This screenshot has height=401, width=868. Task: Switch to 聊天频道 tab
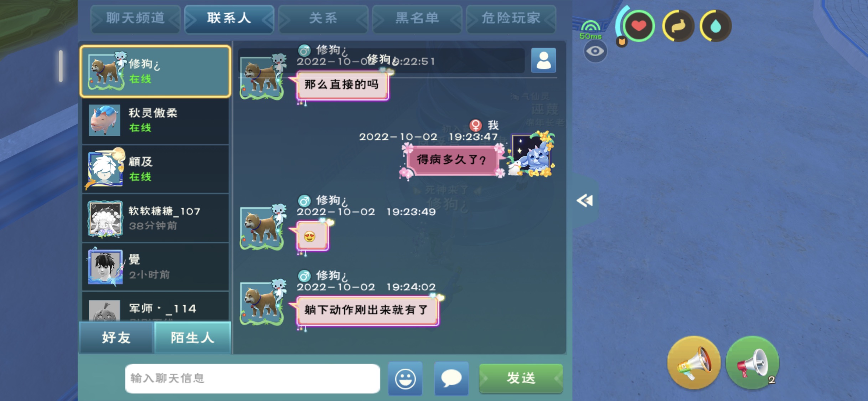[x=135, y=19]
